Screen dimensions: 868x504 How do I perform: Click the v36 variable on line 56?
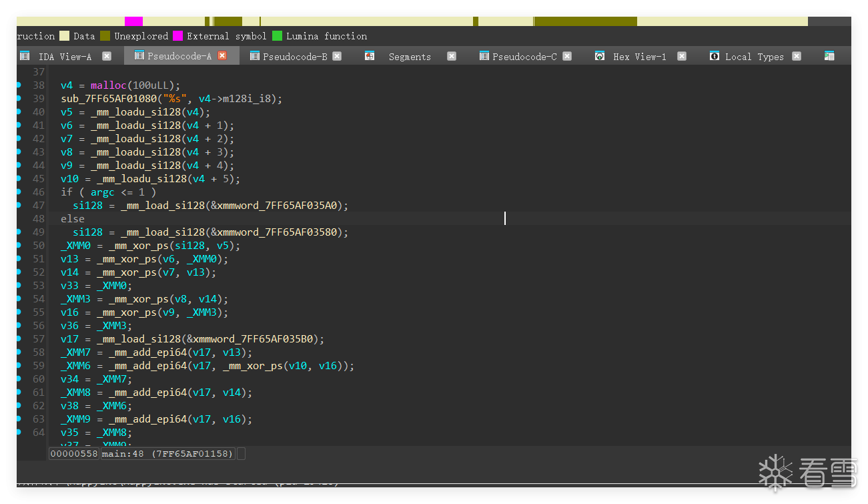(x=69, y=326)
